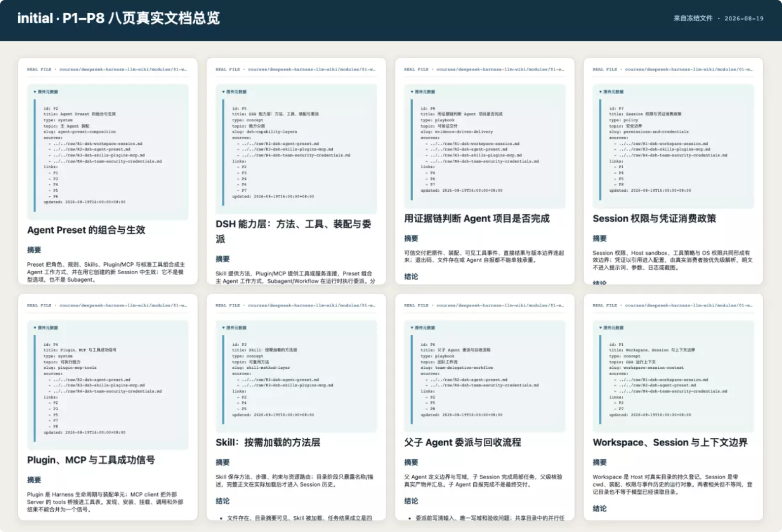This screenshot has height=532, width=782.
Task: Click 结论 heading in 用证据链判断 card
Action: click(411, 277)
